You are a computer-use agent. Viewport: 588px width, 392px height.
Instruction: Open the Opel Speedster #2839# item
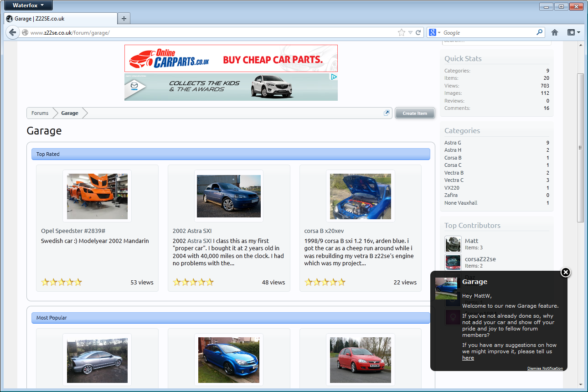(73, 231)
